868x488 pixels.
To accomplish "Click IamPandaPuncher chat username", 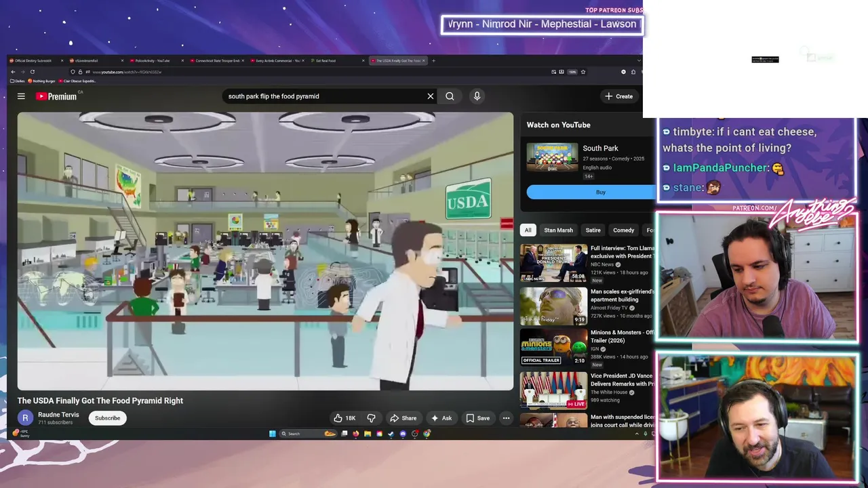I will tap(720, 167).
